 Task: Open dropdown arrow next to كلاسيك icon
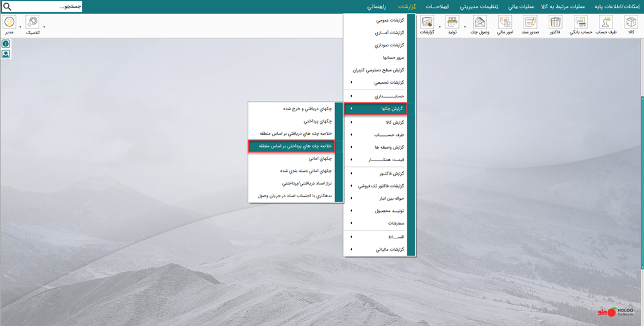click(44, 27)
